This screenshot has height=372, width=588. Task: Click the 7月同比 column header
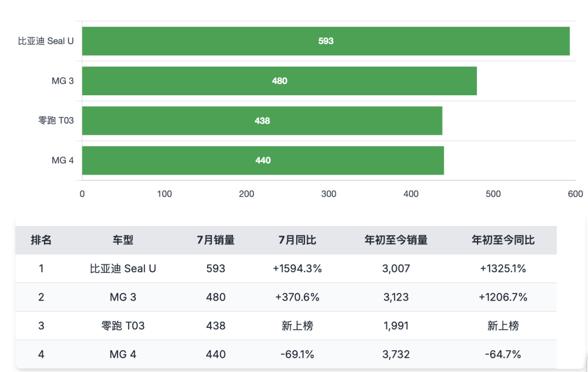coord(297,240)
